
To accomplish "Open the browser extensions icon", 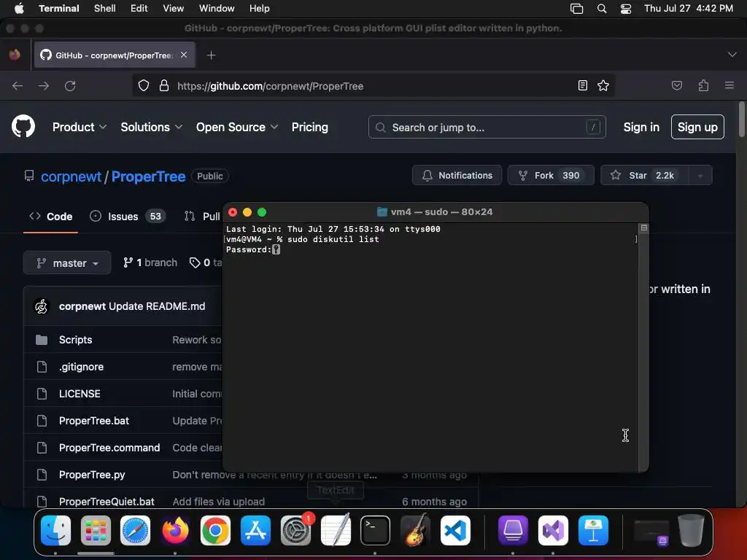I will pos(703,86).
